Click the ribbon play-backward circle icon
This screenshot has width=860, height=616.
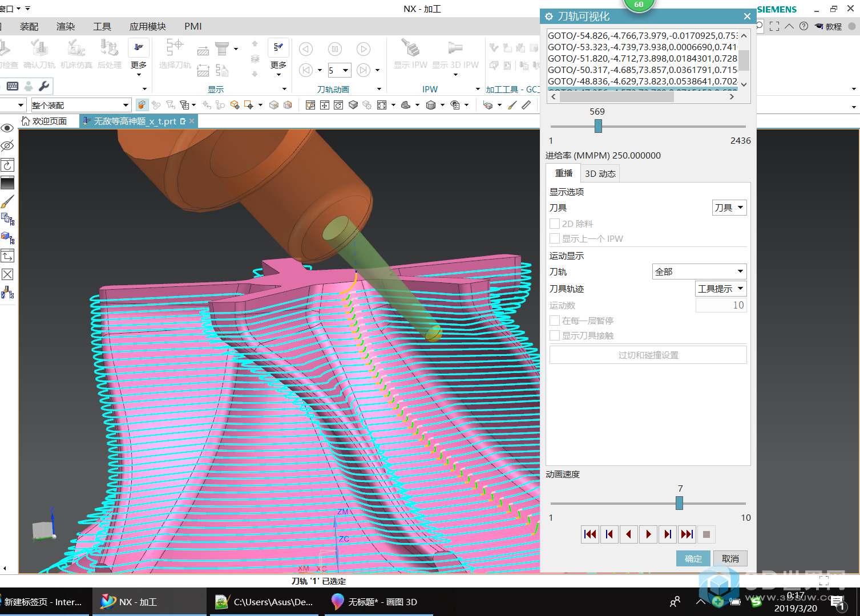tap(306, 49)
